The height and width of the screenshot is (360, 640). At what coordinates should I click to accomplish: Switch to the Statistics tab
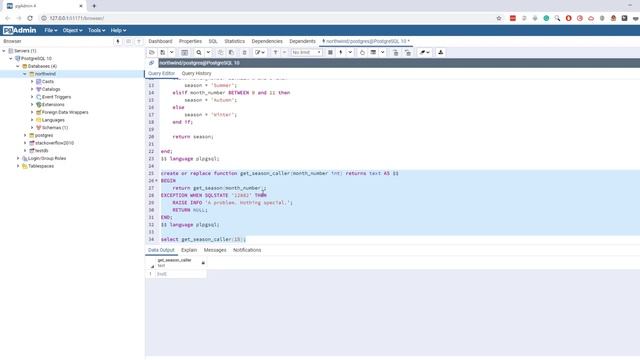coord(235,41)
